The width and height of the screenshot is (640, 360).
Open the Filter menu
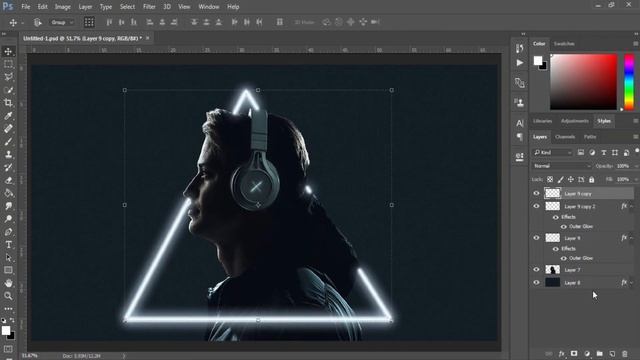pos(149,7)
